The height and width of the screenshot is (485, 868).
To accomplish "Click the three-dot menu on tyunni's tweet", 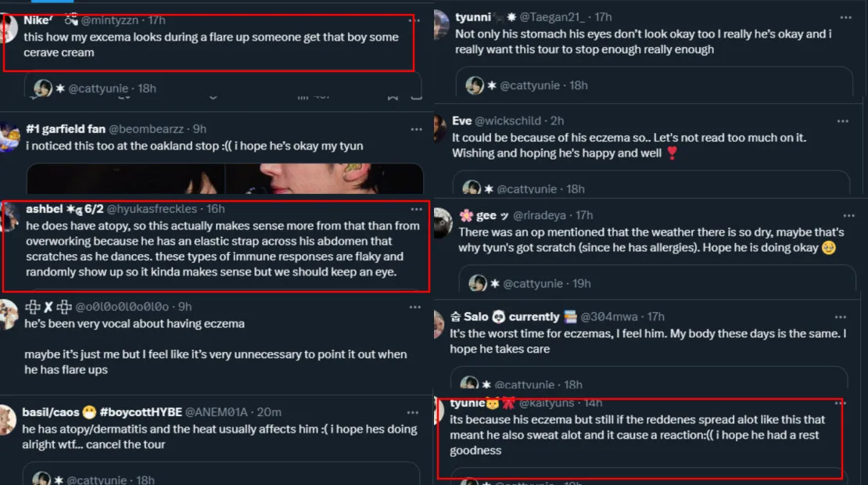I will [845, 16].
